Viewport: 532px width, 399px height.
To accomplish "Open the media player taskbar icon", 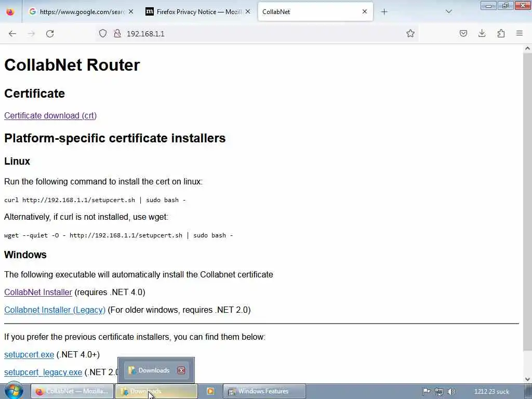I will (210, 391).
